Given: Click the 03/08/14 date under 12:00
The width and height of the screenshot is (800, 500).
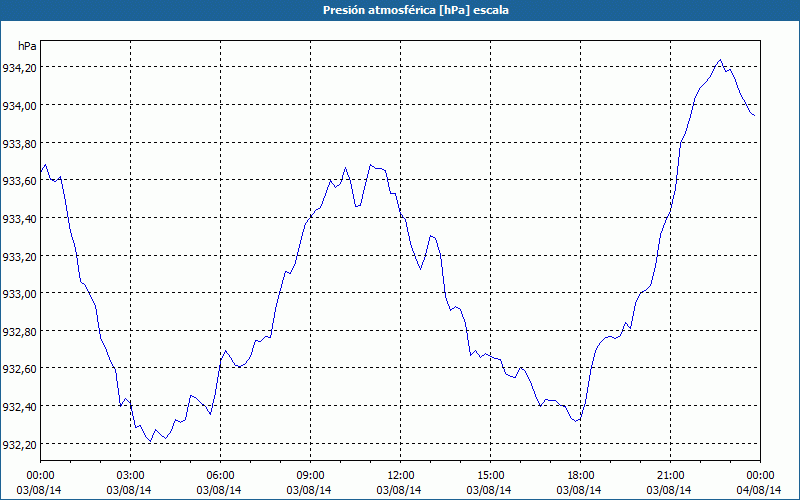Looking at the screenshot, I should pos(399,490).
